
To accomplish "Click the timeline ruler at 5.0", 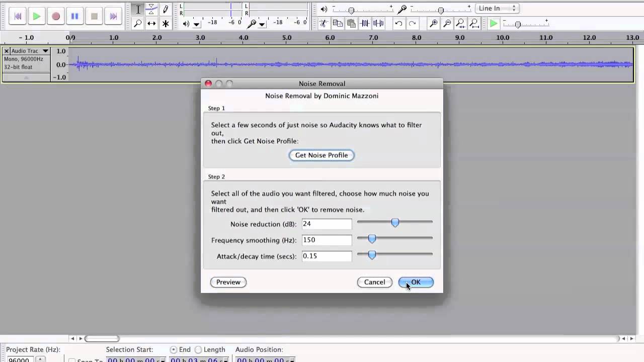I will click(x=287, y=38).
